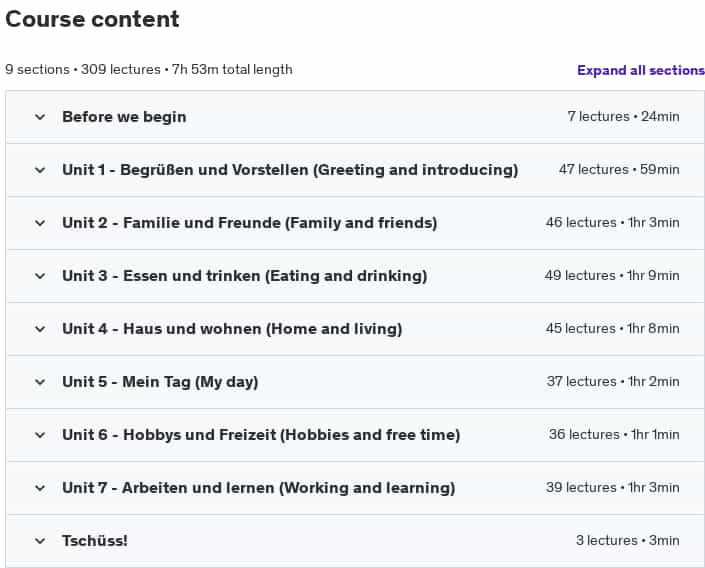Click Unit 2 Family and friends title
This screenshot has width=705, height=568.
[250, 223]
